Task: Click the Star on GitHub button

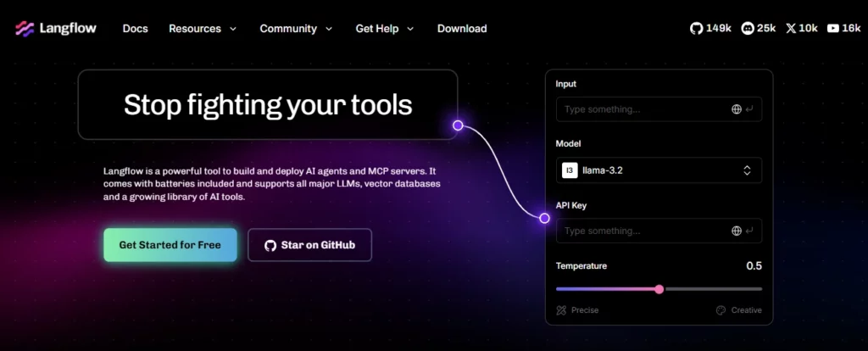Action: tap(310, 245)
